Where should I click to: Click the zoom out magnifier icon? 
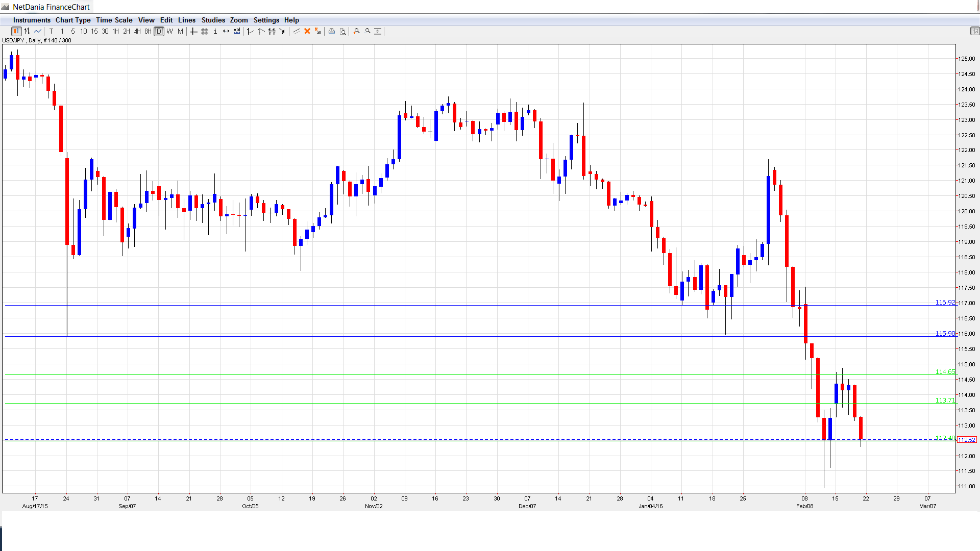pos(367,32)
